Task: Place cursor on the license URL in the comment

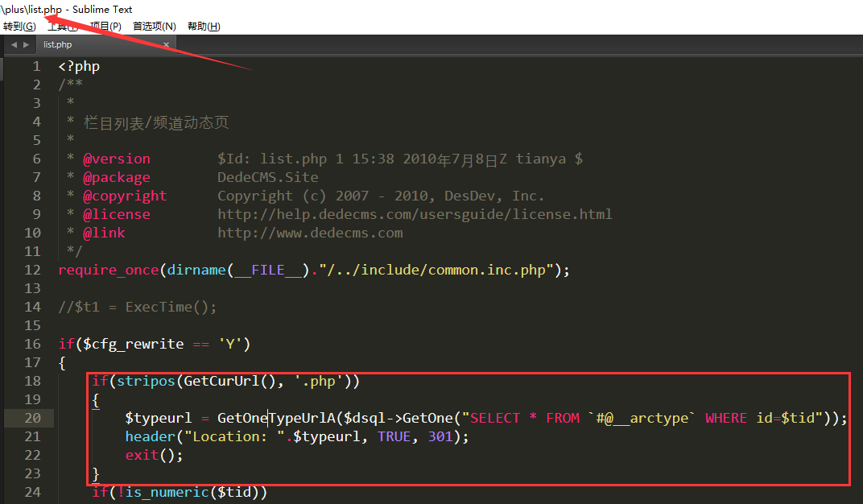Action: point(415,214)
